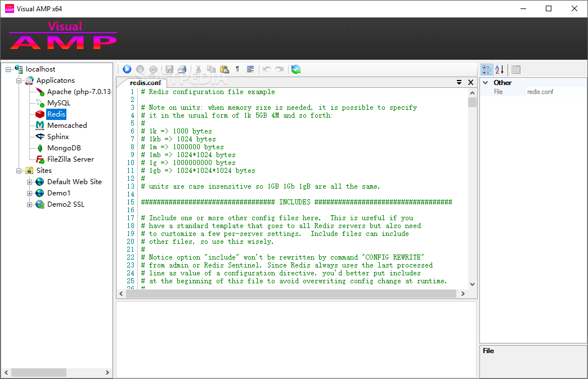Click the Memcached M icon
Screen dimensions: 588x379
tap(40, 126)
